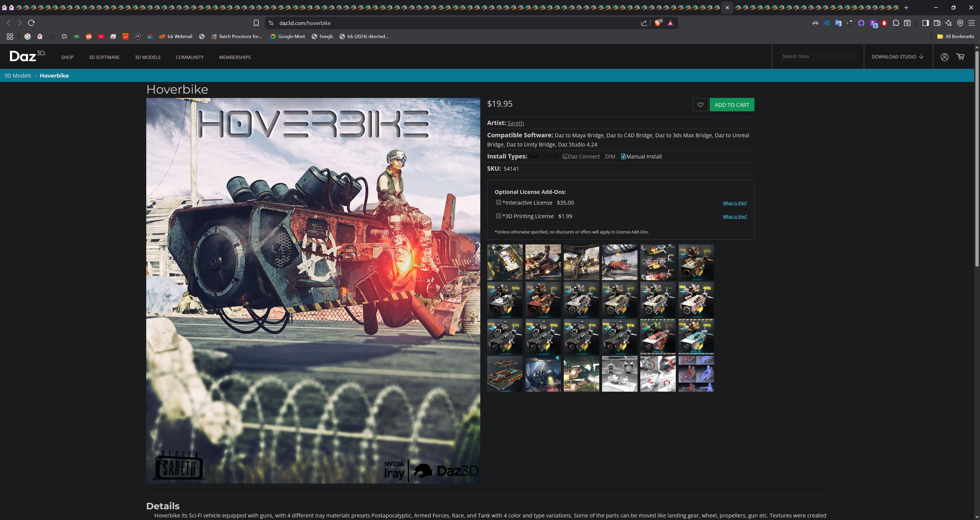
Task: Open the extensions puzzle icon
Action: pyautogui.click(x=896, y=23)
